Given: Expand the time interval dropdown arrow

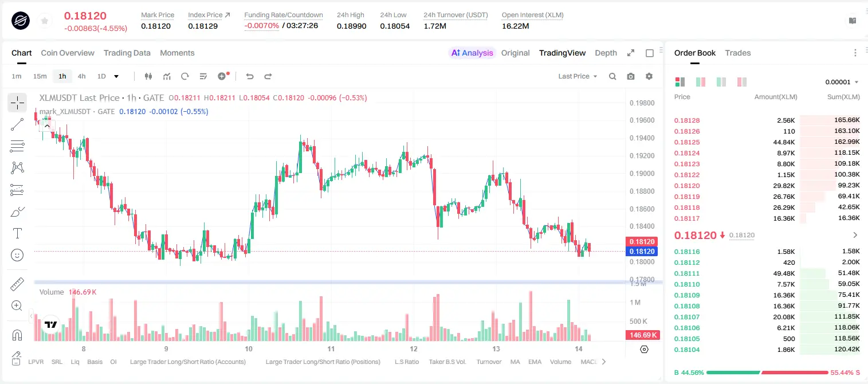Looking at the screenshot, I should click(x=116, y=76).
